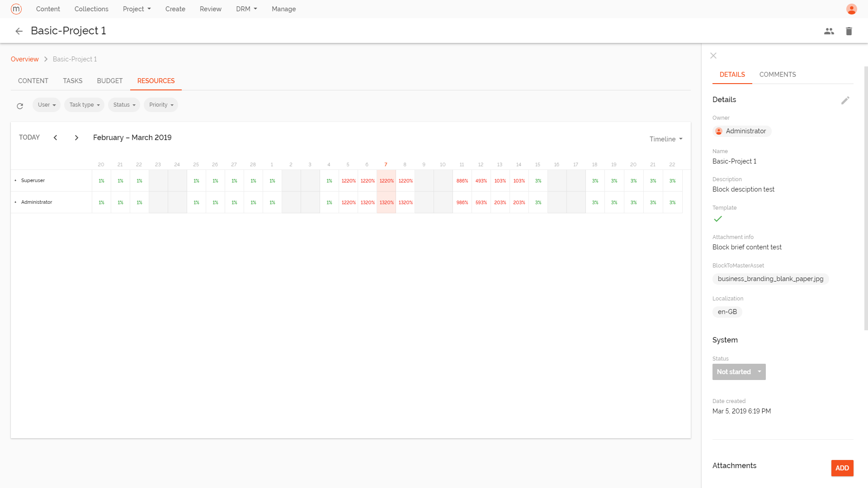Click the TODAY button
Image resolution: width=868 pixels, height=488 pixels.
(29, 137)
